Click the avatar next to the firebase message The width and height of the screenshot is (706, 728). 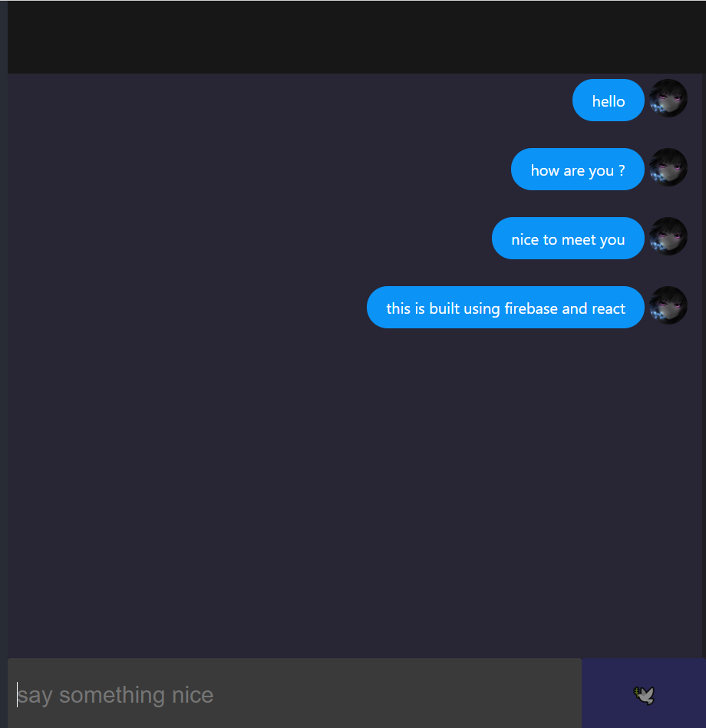(x=668, y=305)
